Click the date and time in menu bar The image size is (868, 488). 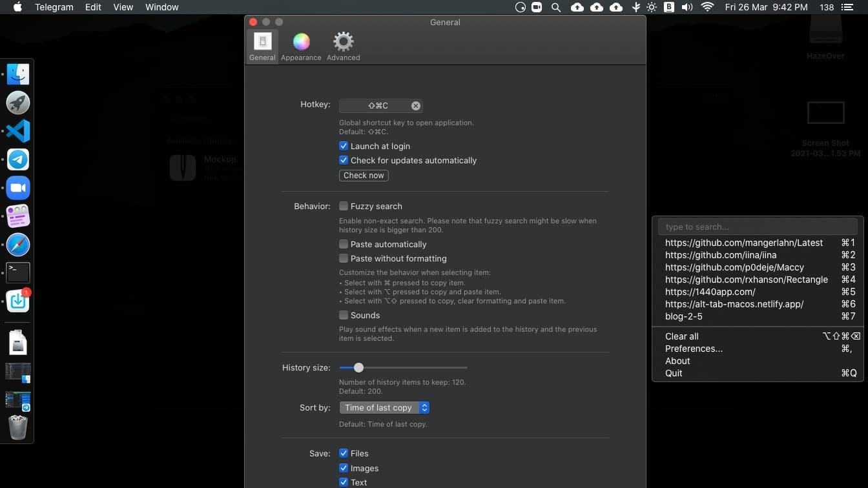click(x=766, y=7)
